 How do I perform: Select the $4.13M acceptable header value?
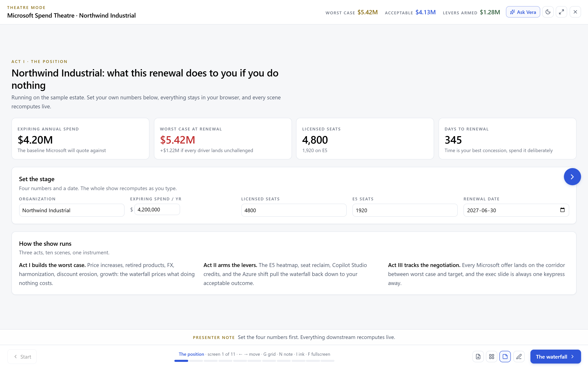pyautogui.click(x=425, y=12)
